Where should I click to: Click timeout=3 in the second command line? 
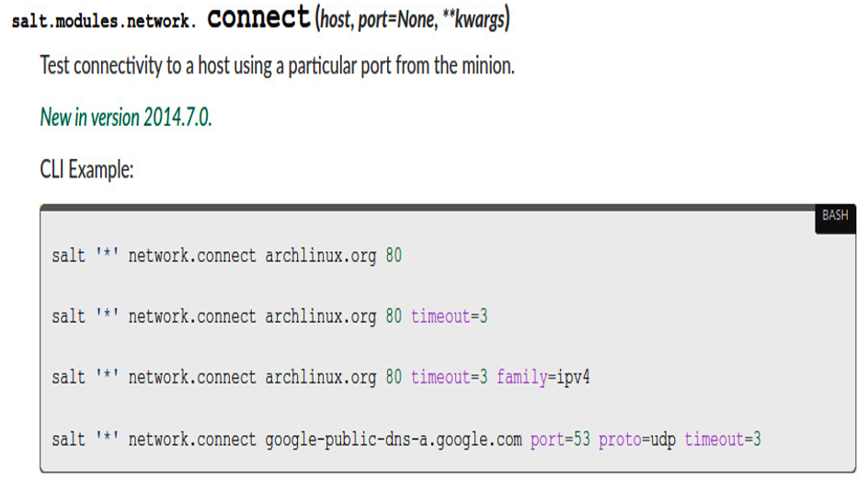pos(449,316)
